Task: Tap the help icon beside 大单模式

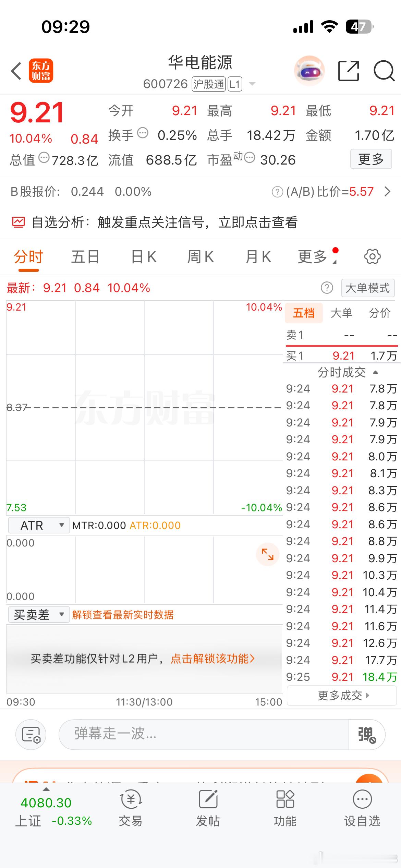Action: [x=327, y=288]
